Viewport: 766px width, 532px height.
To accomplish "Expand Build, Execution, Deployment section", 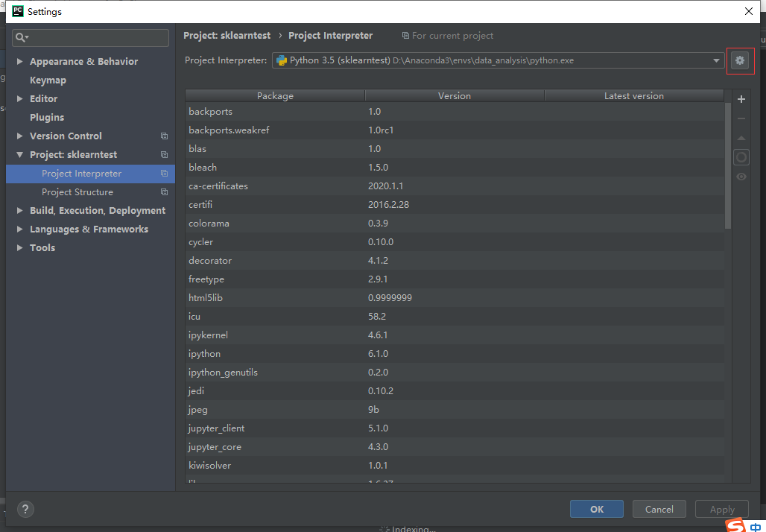I will coord(19,211).
